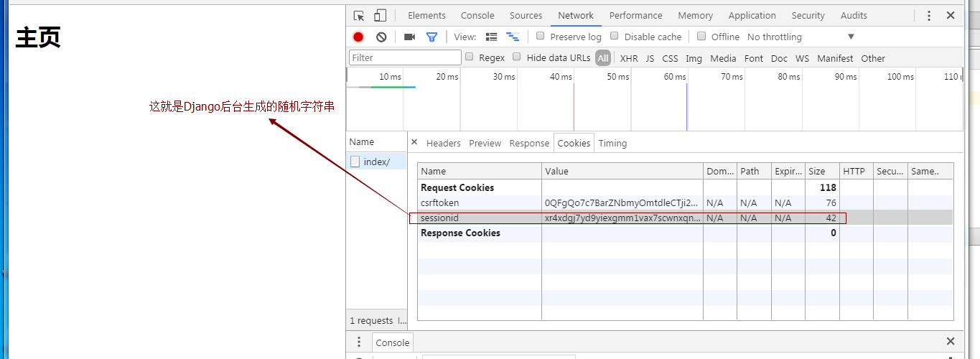The image size is (980, 359).
Task: Filter requests by Media
Action: tap(723, 59)
